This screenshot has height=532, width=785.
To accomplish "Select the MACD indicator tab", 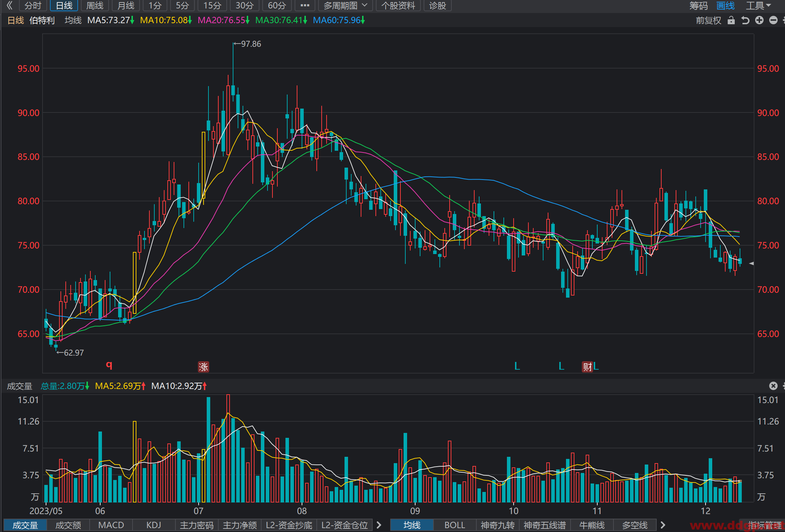I will (111, 525).
